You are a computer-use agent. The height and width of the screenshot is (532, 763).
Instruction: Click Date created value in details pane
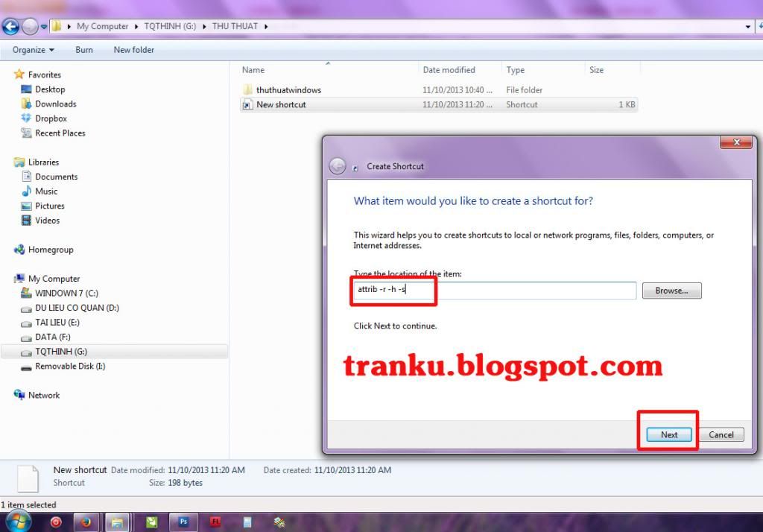coord(352,470)
